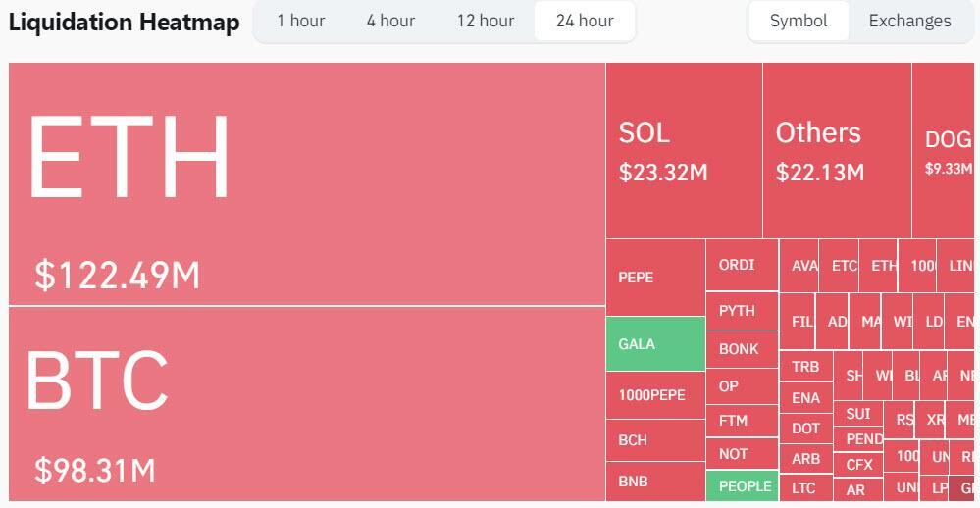
Task: Select the PEPE tile
Action: coord(655,278)
